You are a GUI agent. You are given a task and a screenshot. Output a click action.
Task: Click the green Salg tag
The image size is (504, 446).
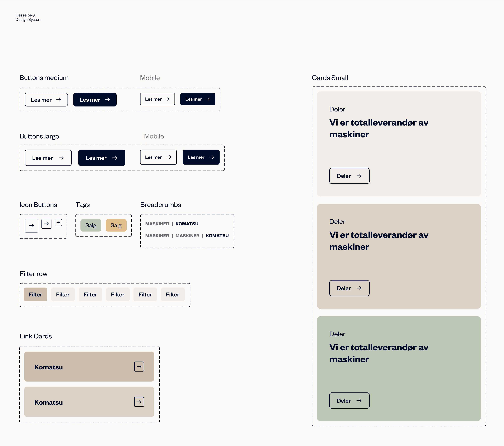[91, 225]
